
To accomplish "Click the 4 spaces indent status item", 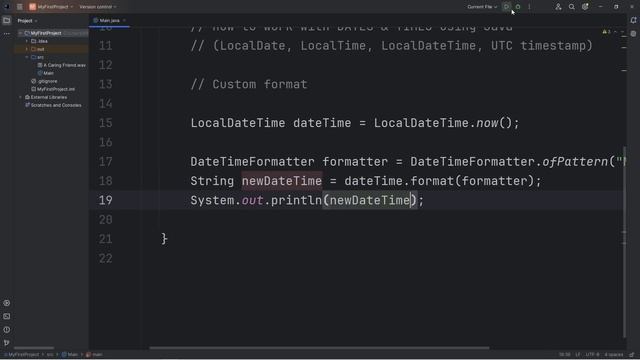I will 613,355.
